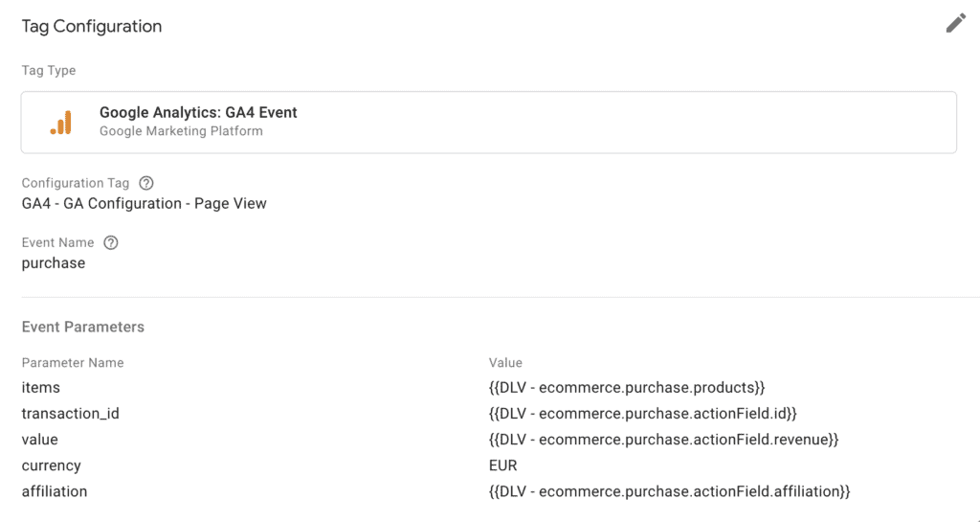Click the Google Marketing Platform subtitle
980x522 pixels.
click(x=181, y=131)
